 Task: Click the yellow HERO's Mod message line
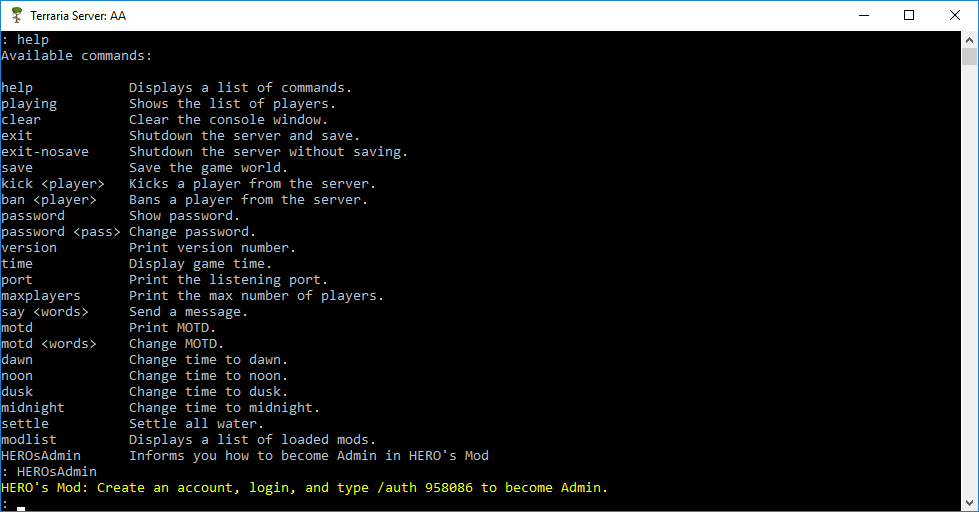305,488
